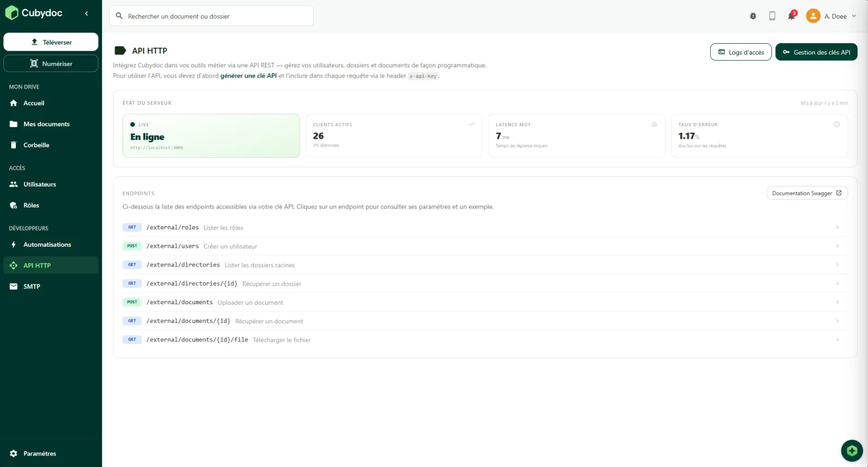The height and width of the screenshot is (467, 868).
Task: Open Paramètres at the sidebar bottom
Action: (51, 453)
